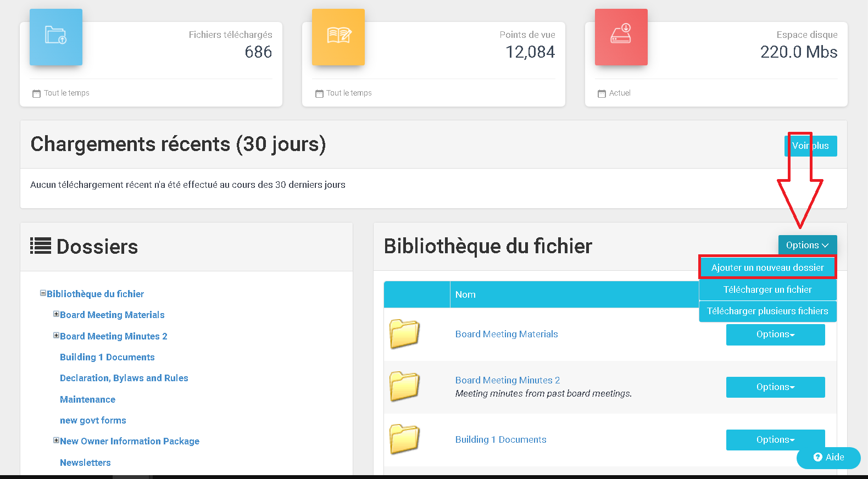Select Ajouter un nouveau dossier menu item

pyautogui.click(x=767, y=268)
